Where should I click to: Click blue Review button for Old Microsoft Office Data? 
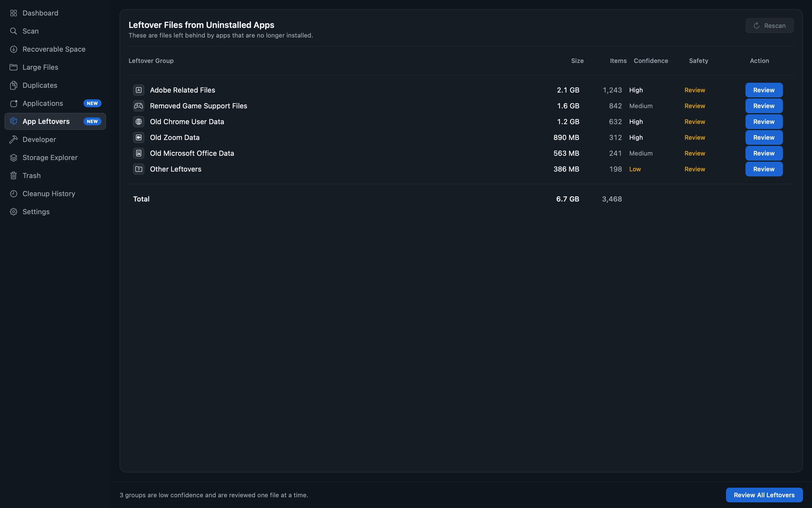point(764,153)
